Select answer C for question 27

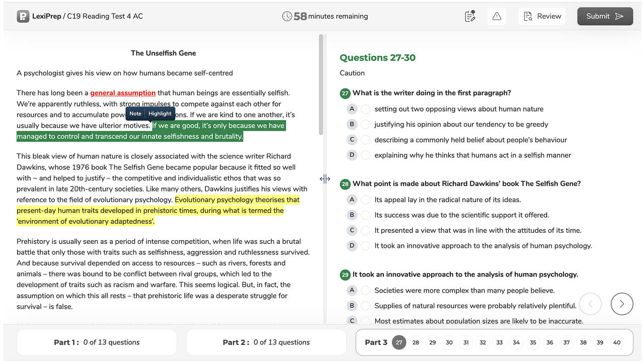click(x=365, y=139)
